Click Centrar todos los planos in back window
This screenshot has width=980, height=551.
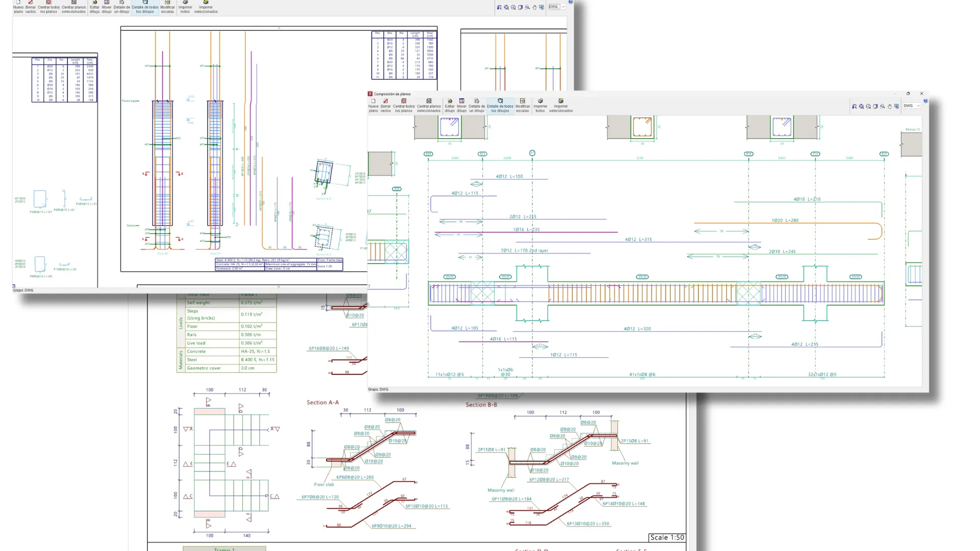coord(48,7)
